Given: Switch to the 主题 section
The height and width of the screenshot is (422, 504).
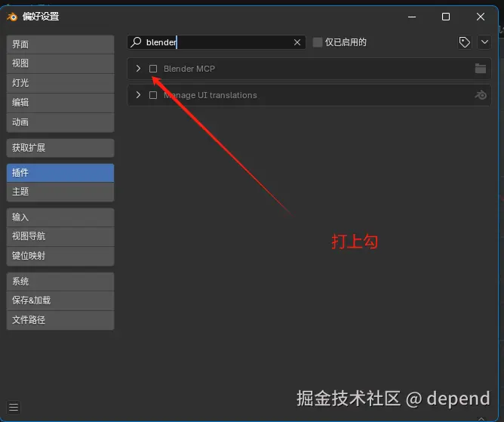Looking at the screenshot, I should tap(60, 192).
